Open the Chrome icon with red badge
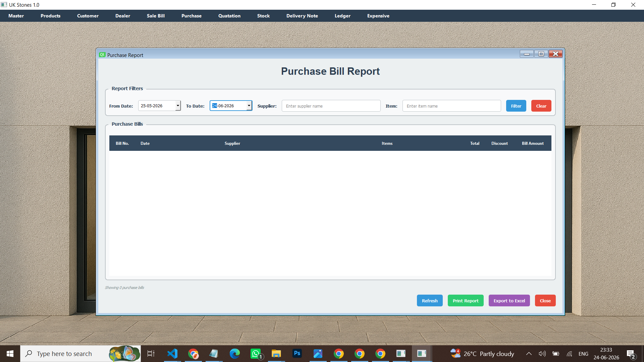The height and width of the screenshot is (362, 644). [193, 354]
